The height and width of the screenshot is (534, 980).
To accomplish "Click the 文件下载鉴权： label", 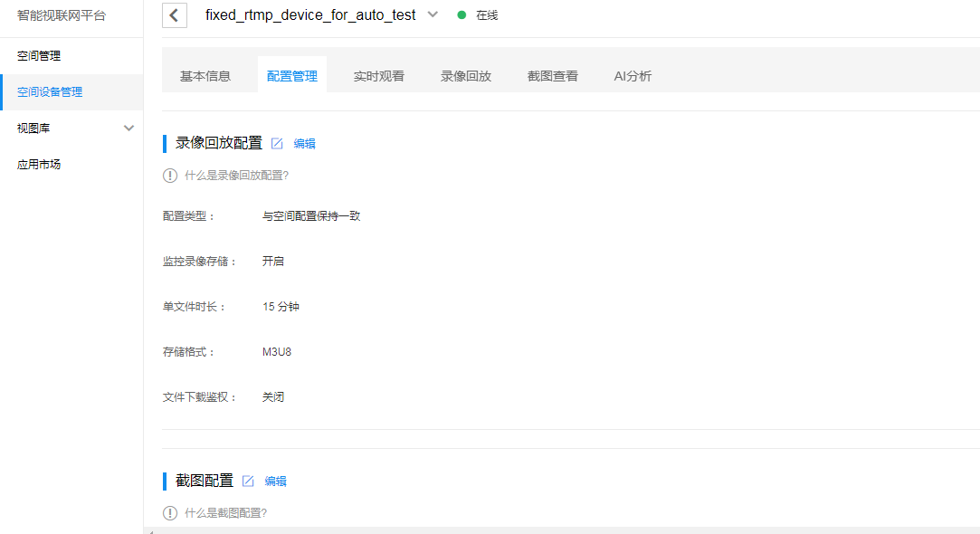I will click(200, 397).
